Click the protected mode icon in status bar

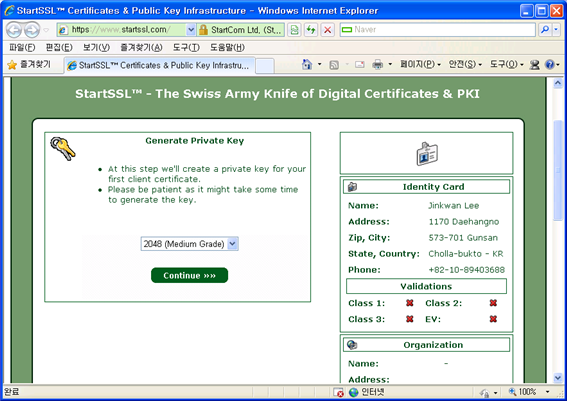[485, 392]
